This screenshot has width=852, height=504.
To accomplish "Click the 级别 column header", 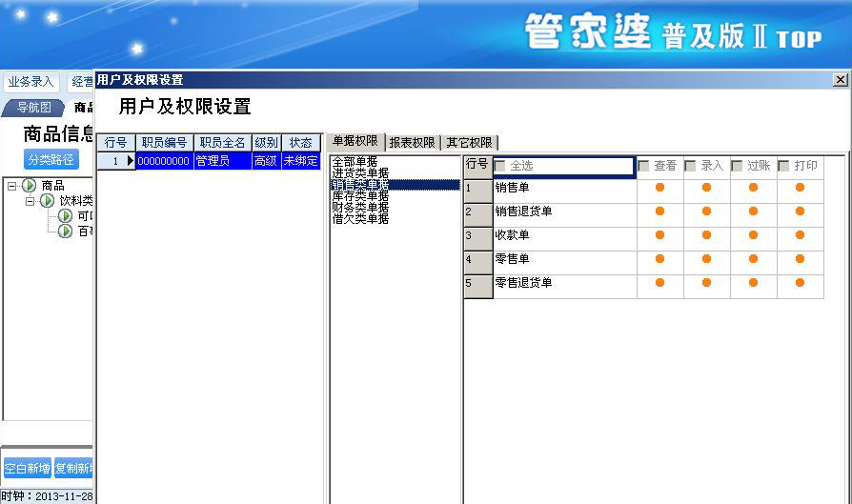I will coord(266,143).
